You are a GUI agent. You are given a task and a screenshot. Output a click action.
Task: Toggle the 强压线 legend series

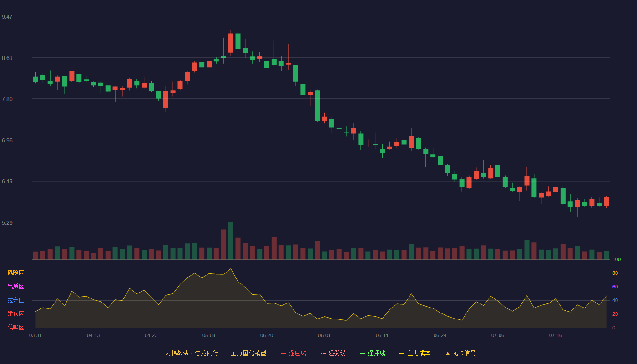point(293,353)
